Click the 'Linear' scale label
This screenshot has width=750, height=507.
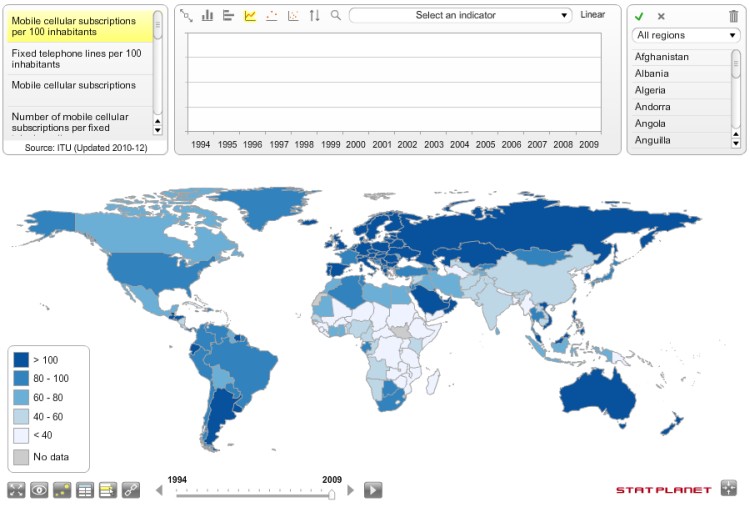pyautogui.click(x=592, y=16)
